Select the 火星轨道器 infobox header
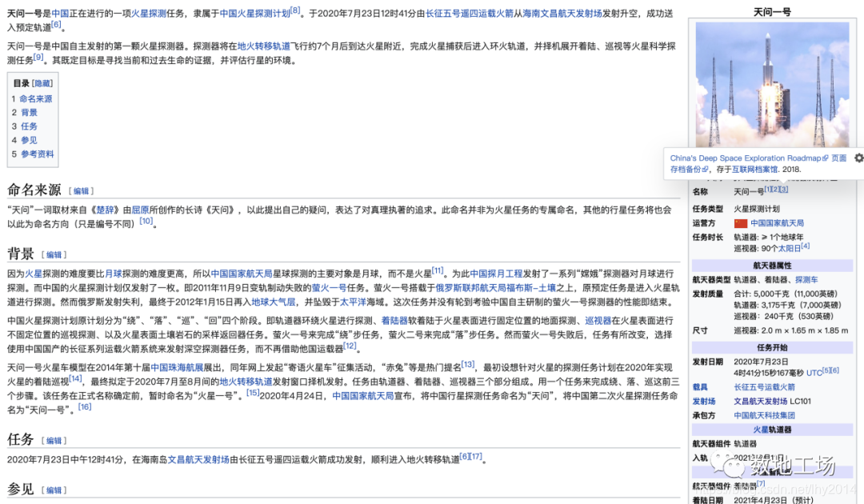The height and width of the screenshot is (504, 864). click(x=772, y=430)
